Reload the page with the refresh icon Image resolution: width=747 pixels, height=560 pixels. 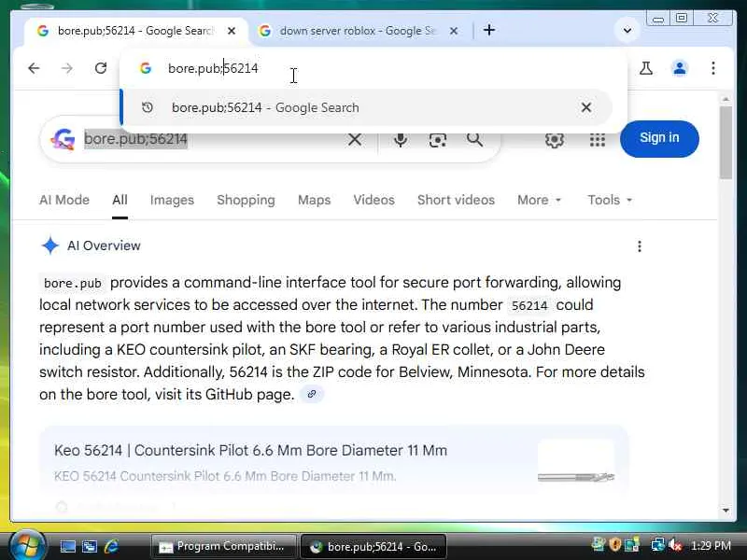click(101, 68)
